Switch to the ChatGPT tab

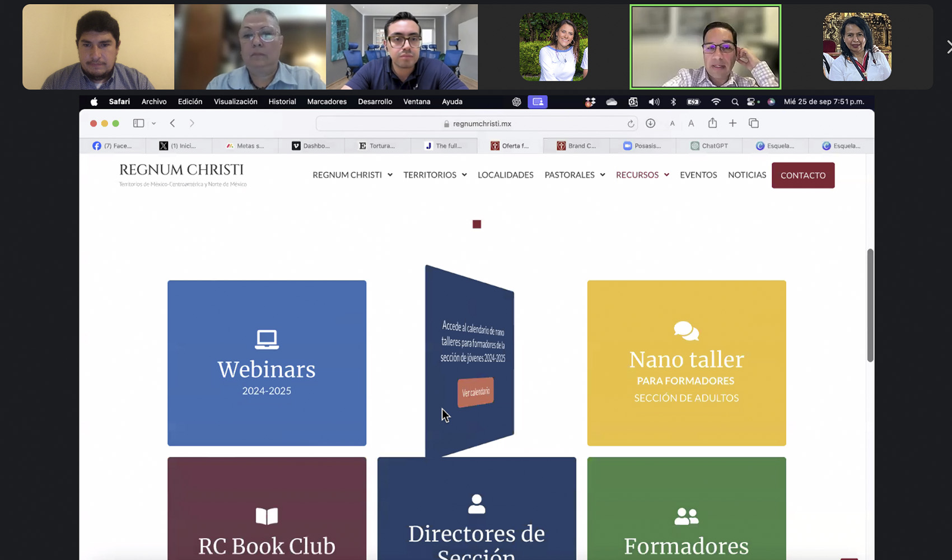pos(709,146)
